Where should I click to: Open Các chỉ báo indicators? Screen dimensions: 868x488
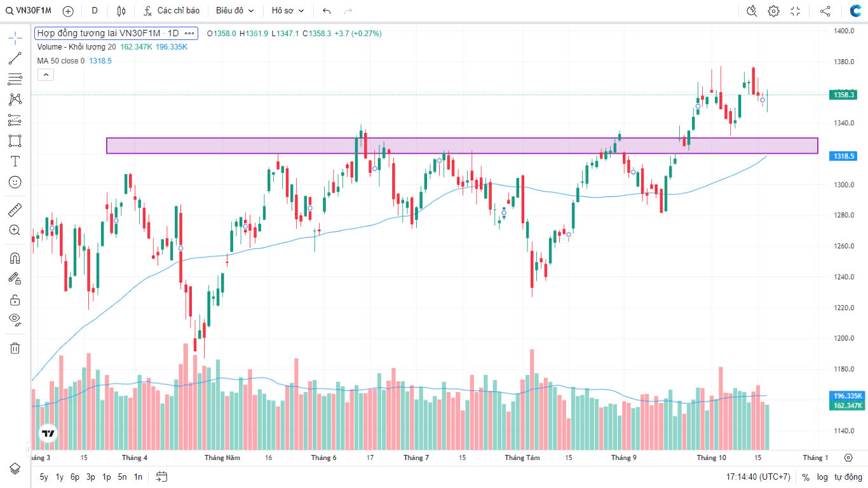click(172, 11)
